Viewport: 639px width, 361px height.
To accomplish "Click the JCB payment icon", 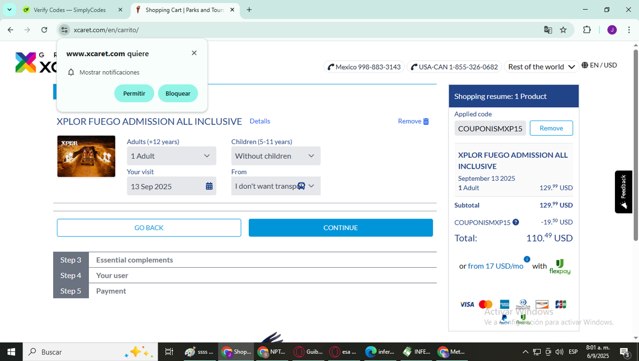I will click(561, 304).
